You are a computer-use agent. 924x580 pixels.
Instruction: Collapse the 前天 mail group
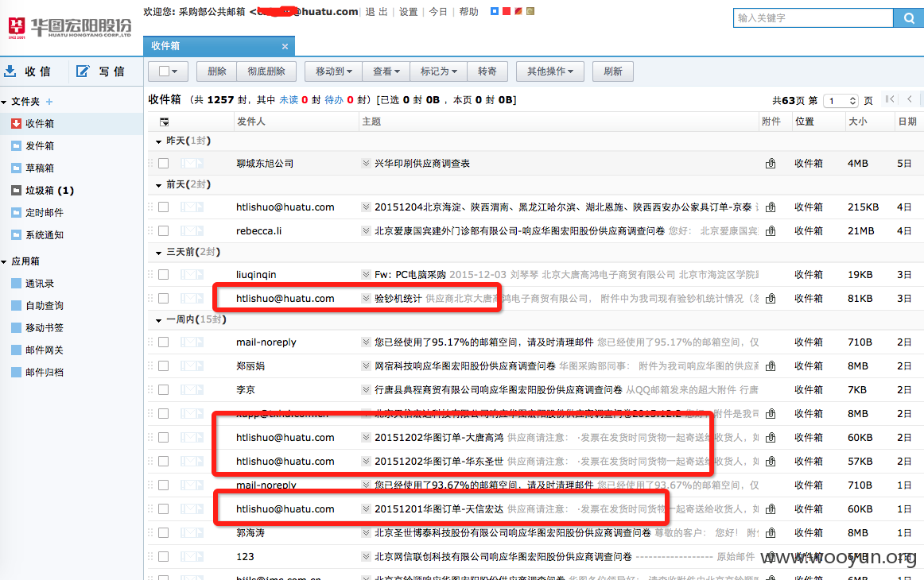[x=158, y=185]
